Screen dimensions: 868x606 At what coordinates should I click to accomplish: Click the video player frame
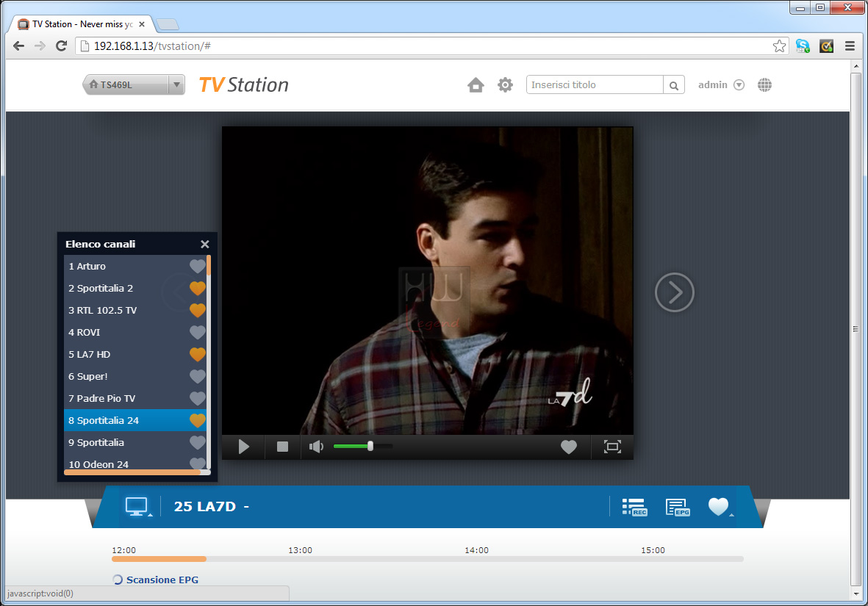pos(427,281)
